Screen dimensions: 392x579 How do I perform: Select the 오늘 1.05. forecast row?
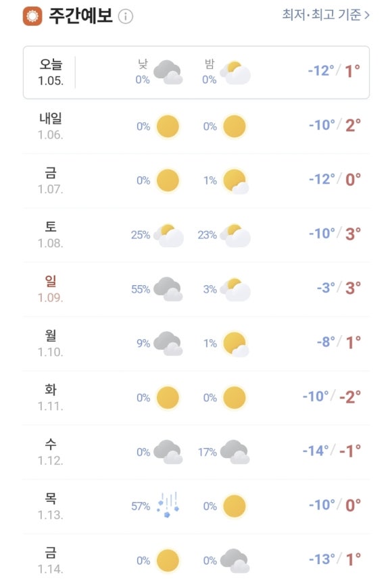(x=196, y=72)
